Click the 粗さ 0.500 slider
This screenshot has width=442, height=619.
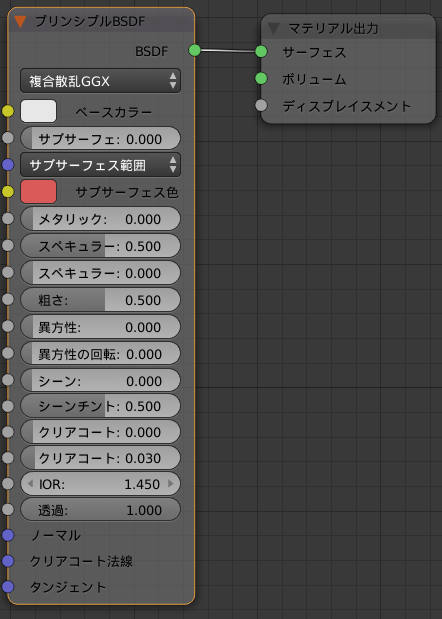tap(101, 300)
